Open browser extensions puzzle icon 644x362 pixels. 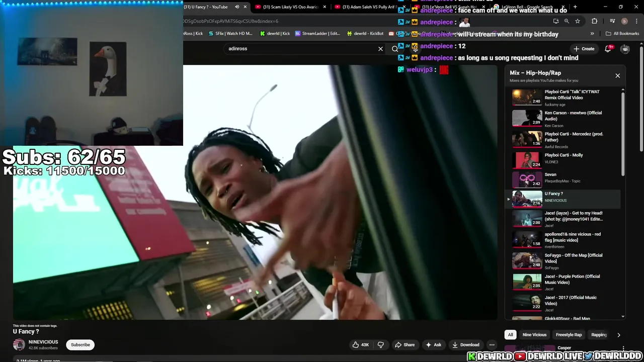[x=594, y=21]
